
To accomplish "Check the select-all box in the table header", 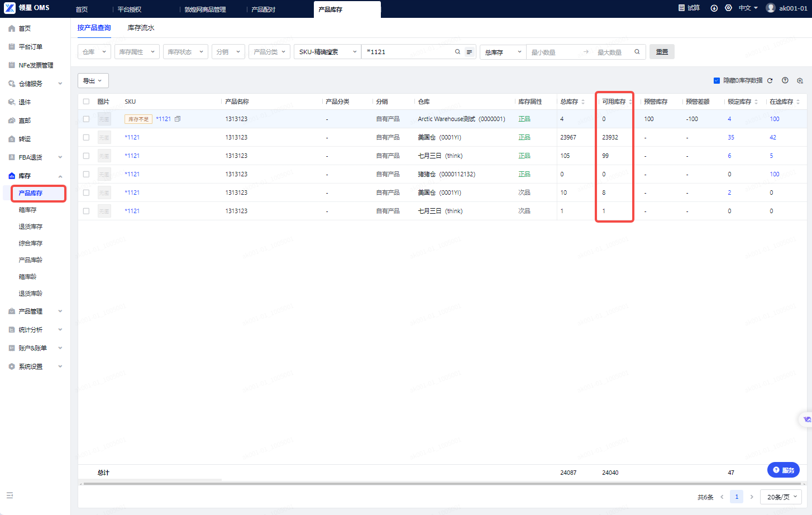I will coord(86,102).
